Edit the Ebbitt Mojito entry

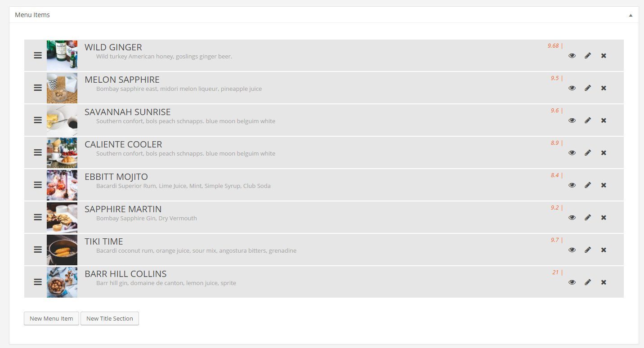(588, 185)
